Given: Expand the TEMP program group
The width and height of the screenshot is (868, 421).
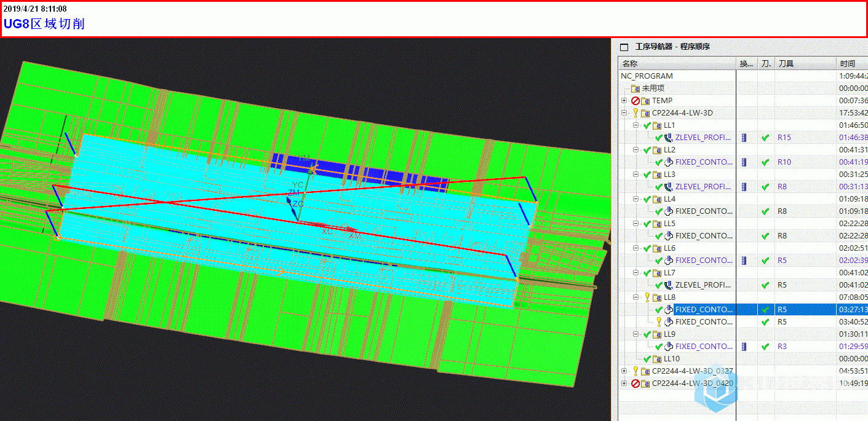Looking at the screenshot, I should 624,101.
